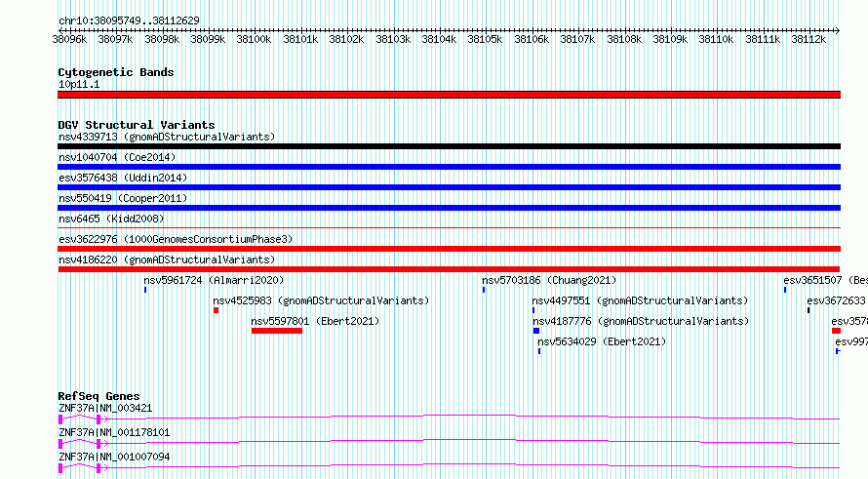
Task: Select the Cytogenetic Bands track heading
Action: click(x=116, y=72)
